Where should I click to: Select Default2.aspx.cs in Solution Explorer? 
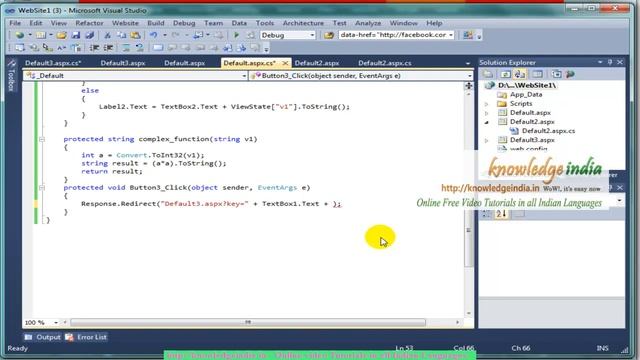(x=548, y=131)
